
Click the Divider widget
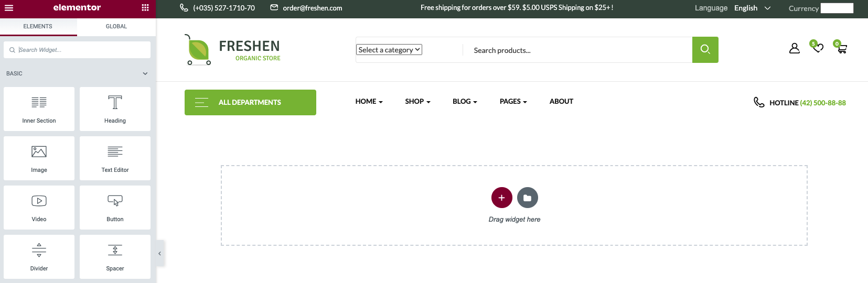point(39,257)
